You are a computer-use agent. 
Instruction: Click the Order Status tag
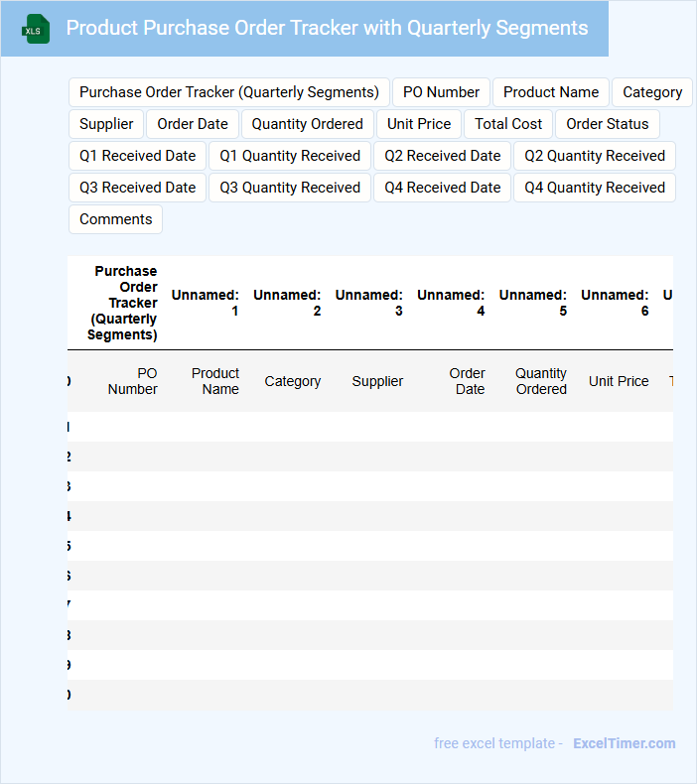coord(607,124)
